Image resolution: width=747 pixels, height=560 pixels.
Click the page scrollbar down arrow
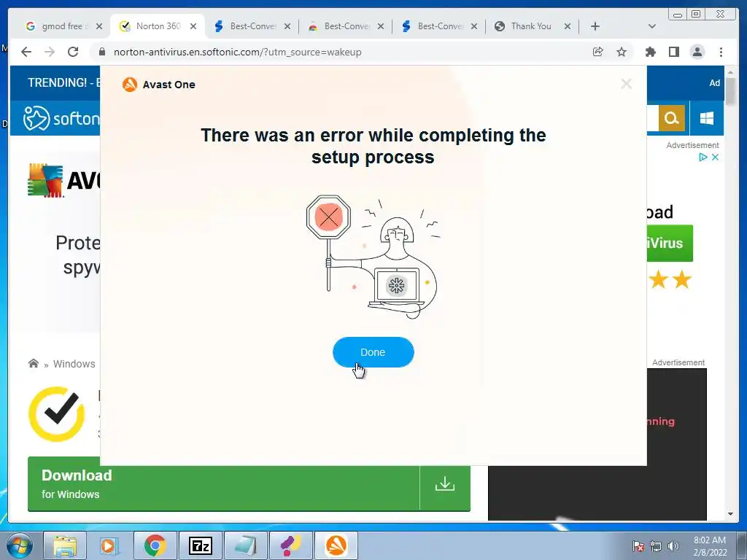tap(730, 514)
